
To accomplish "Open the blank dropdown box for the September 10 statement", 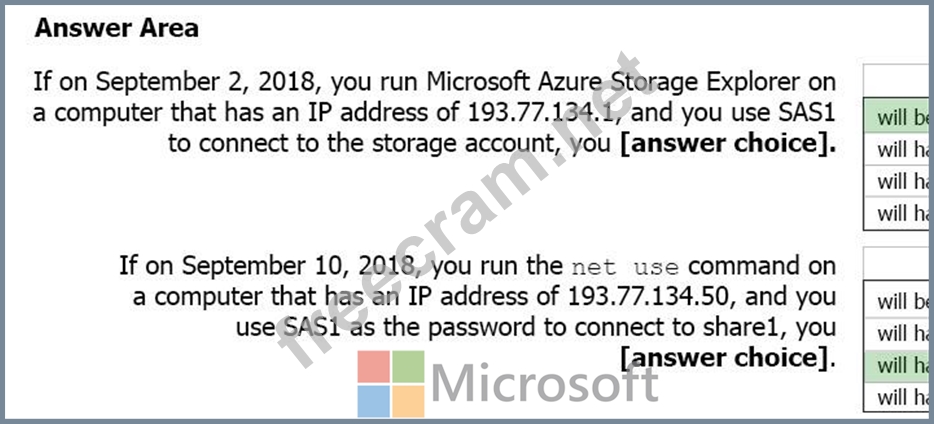I will tap(898, 264).
